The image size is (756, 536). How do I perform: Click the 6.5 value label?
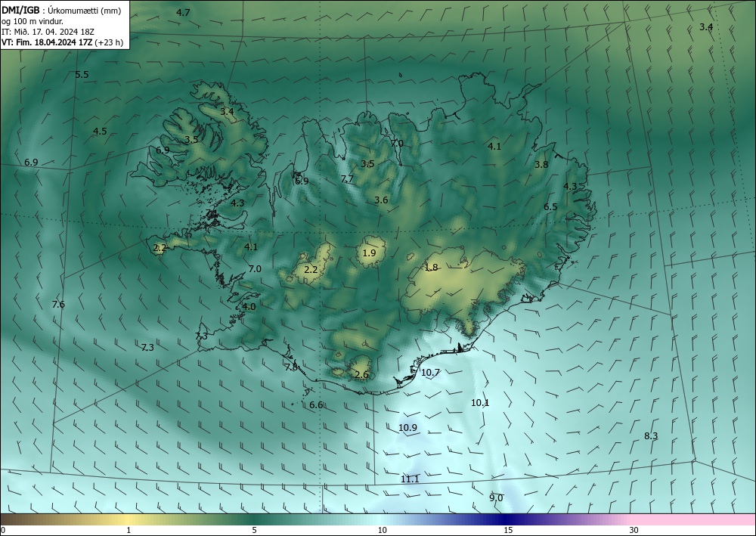pos(550,207)
